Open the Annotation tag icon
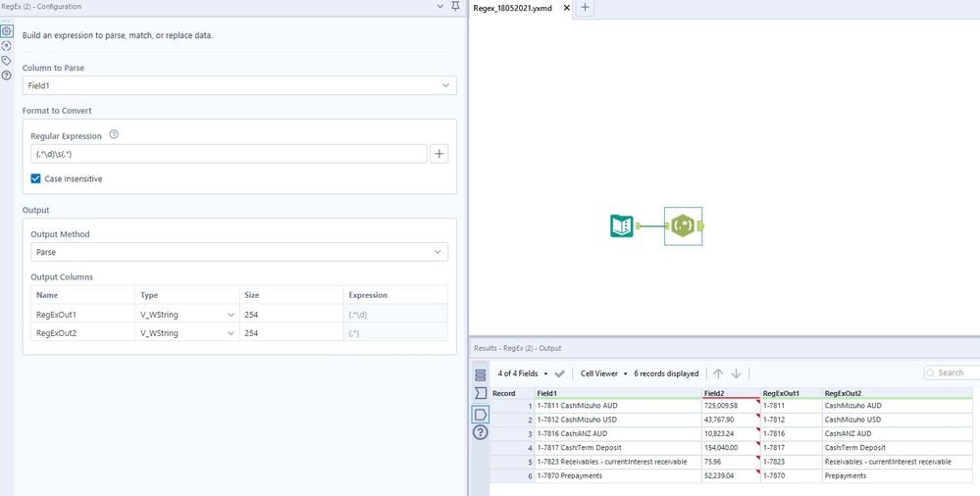This screenshot has width=980, height=496. click(7, 61)
